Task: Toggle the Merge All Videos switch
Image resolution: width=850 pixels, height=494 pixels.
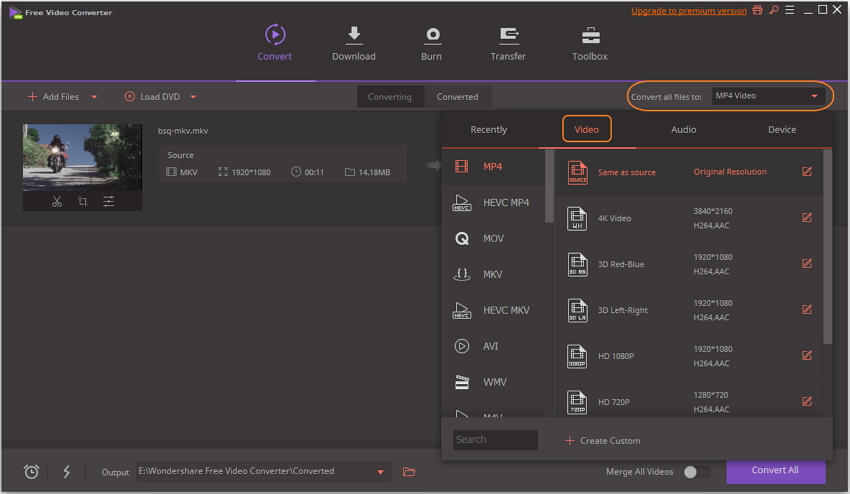Action: coord(696,472)
